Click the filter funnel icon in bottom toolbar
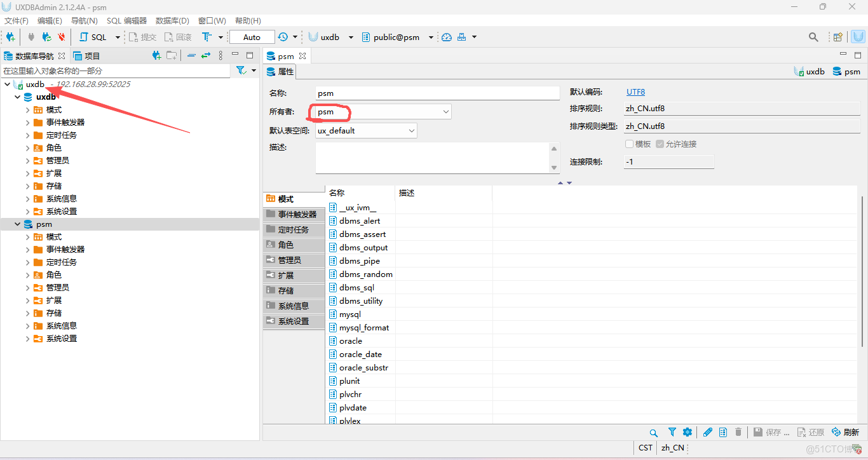868x460 pixels. click(672, 432)
